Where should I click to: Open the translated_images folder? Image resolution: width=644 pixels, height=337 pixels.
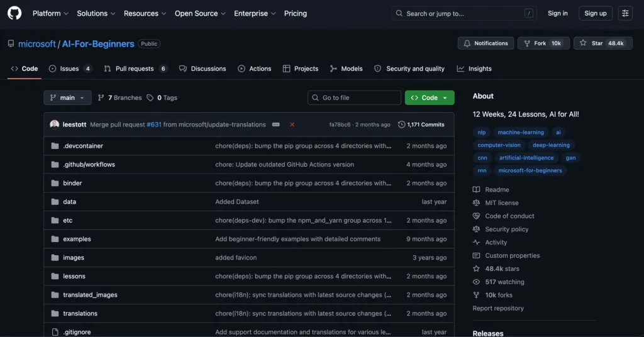90,295
